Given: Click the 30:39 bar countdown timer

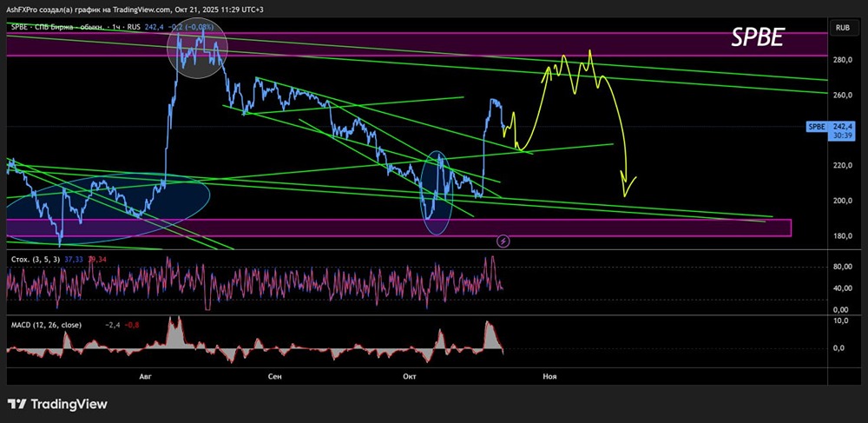Looking at the screenshot, I should click(x=843, y=136).
